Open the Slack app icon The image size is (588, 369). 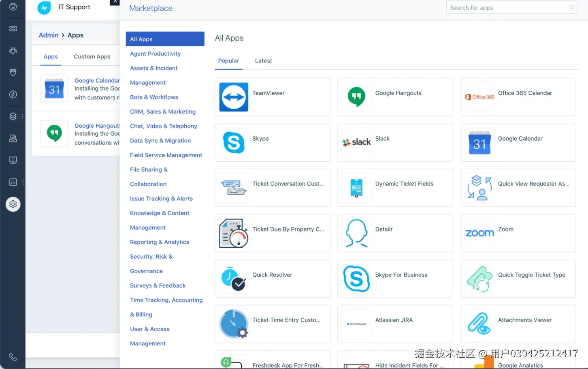click(356, 142)
